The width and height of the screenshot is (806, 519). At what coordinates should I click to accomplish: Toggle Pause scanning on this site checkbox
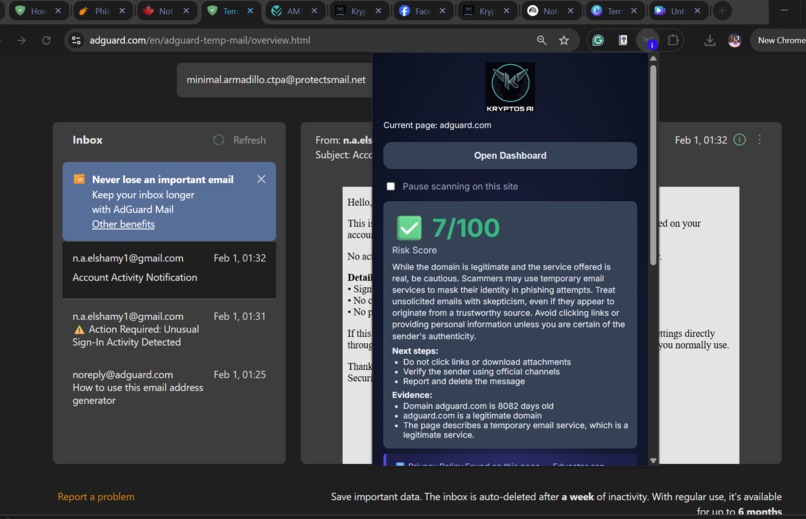pos(391,186)
